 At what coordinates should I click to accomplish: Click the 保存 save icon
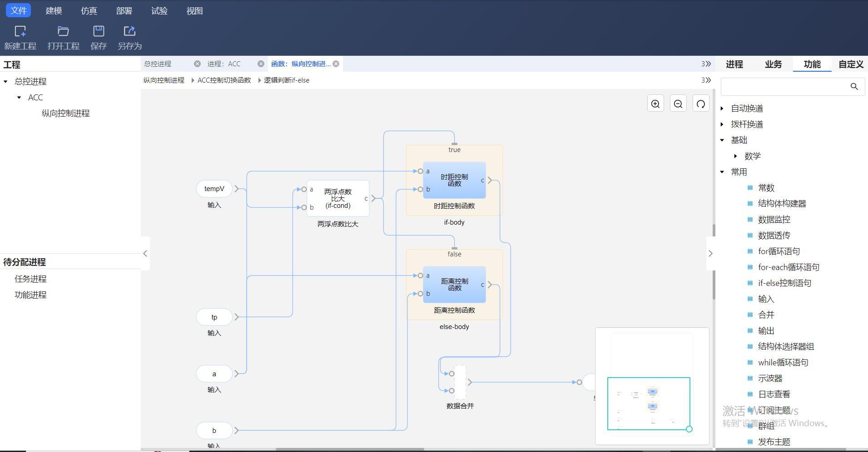tap(99, 31)
